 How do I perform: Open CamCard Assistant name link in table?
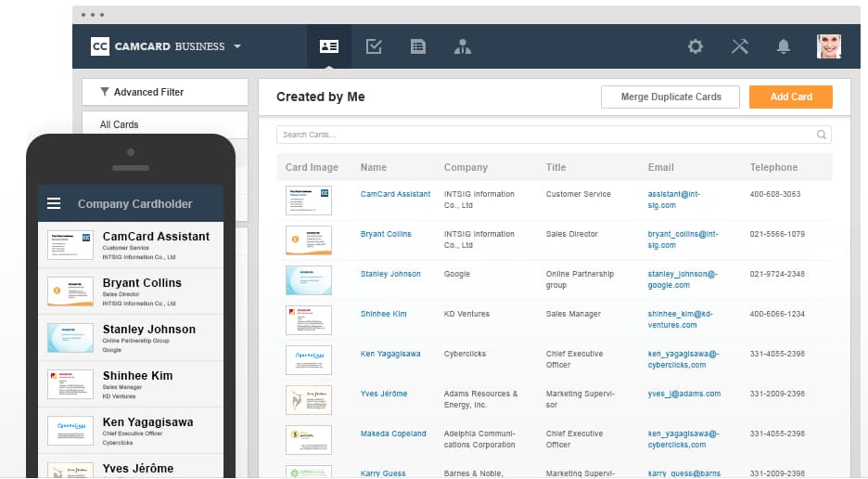[x=395, y=194]
